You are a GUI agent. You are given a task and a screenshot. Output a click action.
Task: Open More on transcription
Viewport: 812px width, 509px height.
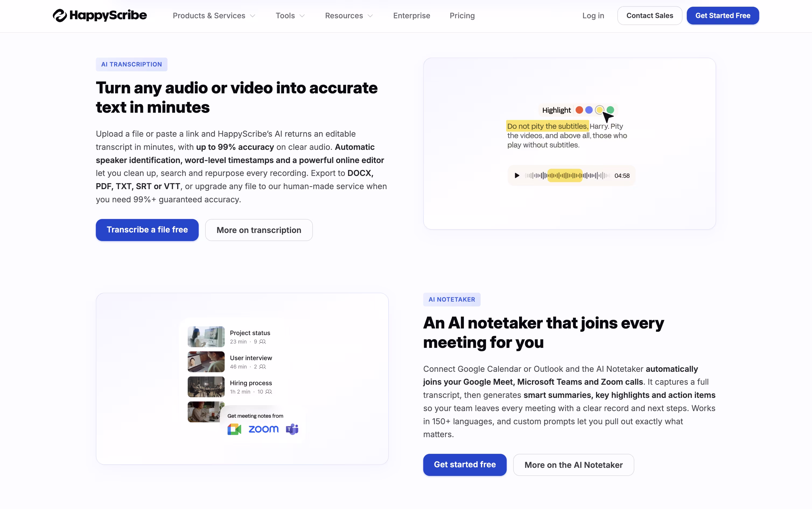point(259,230)
